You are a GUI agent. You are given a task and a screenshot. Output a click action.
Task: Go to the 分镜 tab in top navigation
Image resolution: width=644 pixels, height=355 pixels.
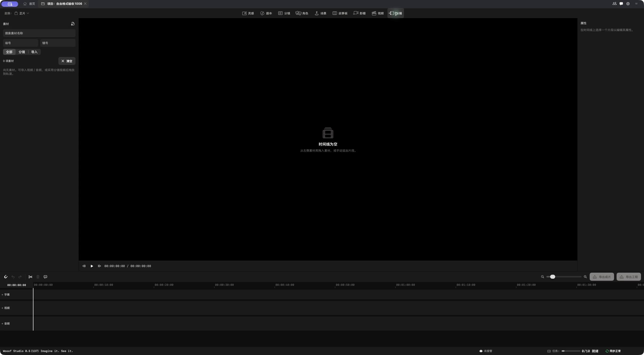point(284,13)
